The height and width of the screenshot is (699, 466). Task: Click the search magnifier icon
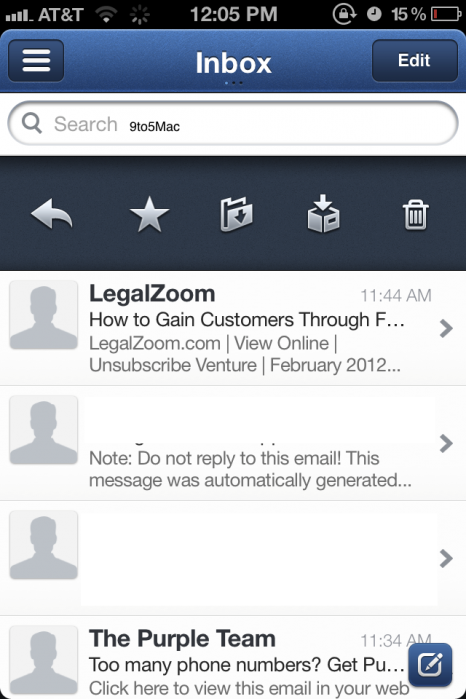click(32, 123)
